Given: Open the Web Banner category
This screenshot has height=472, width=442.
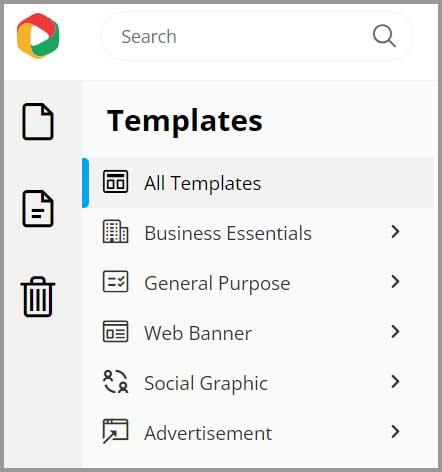Looking at the screenshot, I should pos(258,332).
